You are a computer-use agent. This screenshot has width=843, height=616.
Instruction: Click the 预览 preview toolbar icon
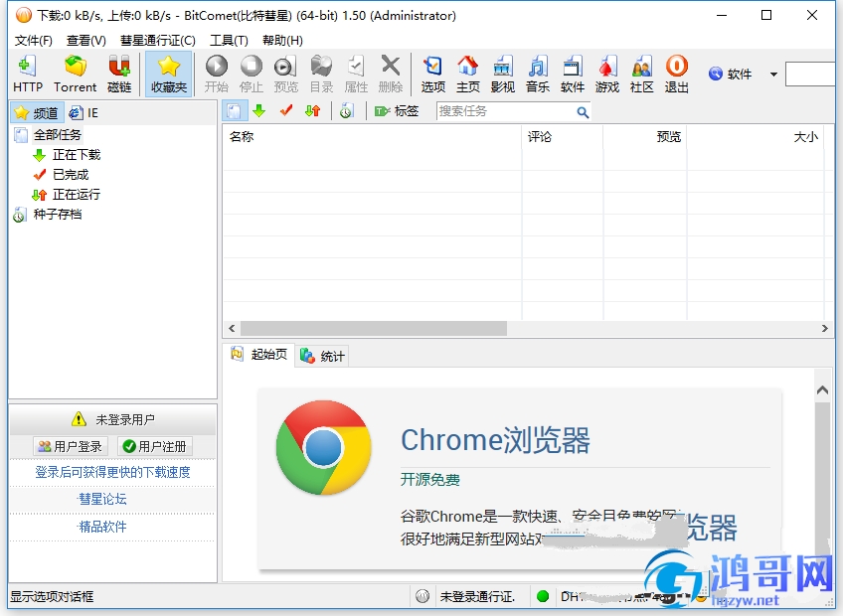(x=285, y=75)
